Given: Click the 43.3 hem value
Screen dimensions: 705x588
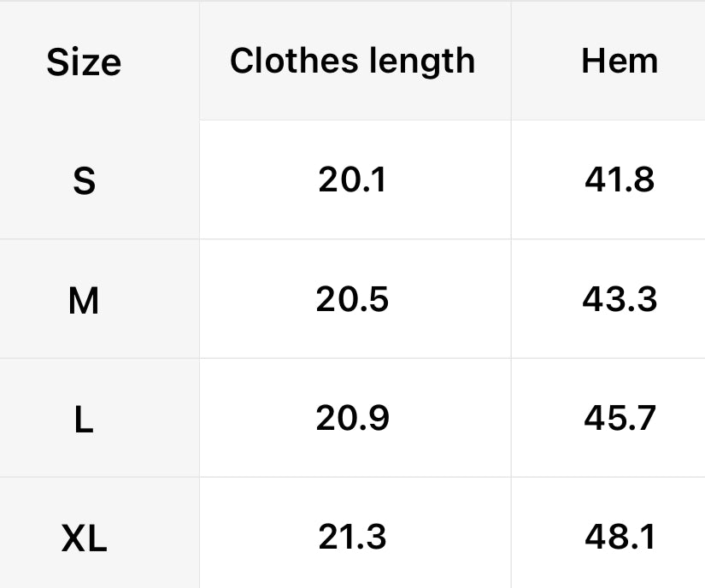Looking at the screenshot, I should click(620, 299).
